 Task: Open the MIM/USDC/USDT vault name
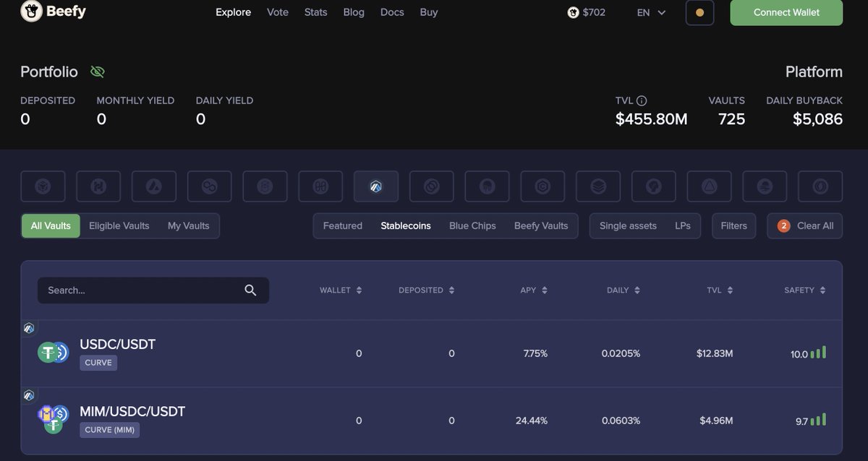pos(132,412)
